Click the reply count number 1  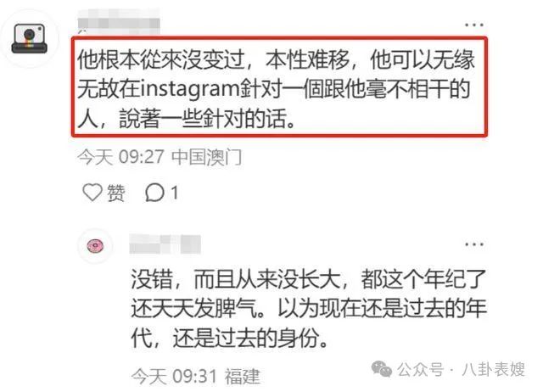(x=175, y=193)
